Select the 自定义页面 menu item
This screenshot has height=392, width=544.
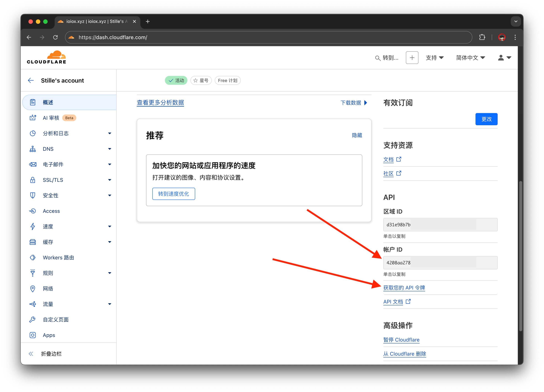(x=70, y=320)
